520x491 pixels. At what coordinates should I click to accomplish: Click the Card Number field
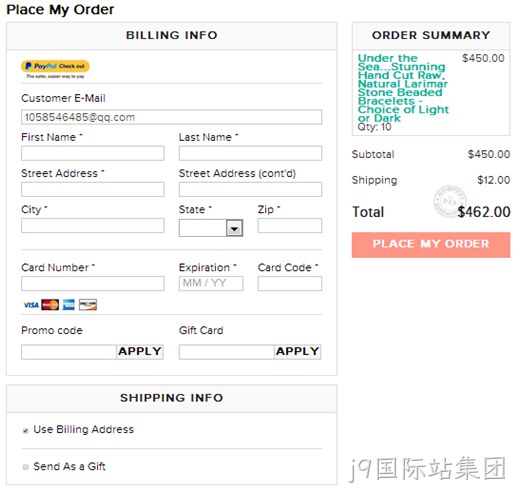(x=93, y=283)
